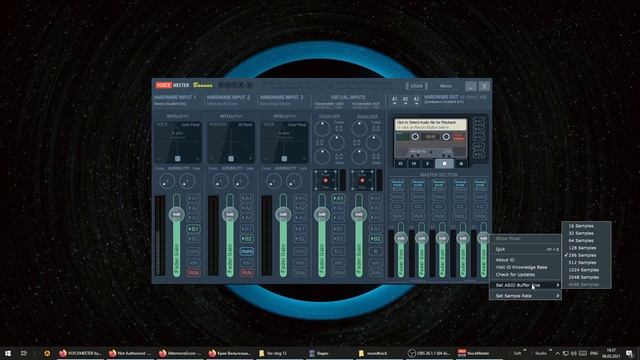Screen dimensions: 640x360
Task: Click EQ button on first master bus
Action: [397, 206]
